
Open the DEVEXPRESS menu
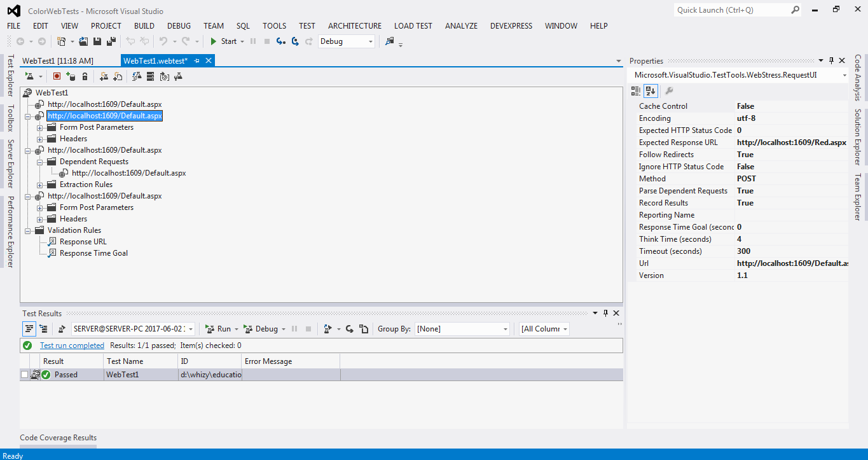coord(511,26)
